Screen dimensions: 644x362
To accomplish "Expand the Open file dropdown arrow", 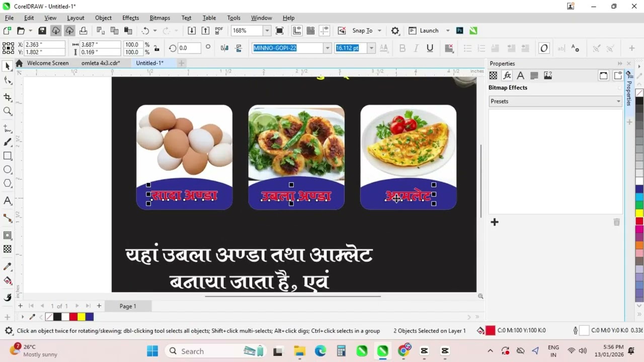I will point(30,31).
